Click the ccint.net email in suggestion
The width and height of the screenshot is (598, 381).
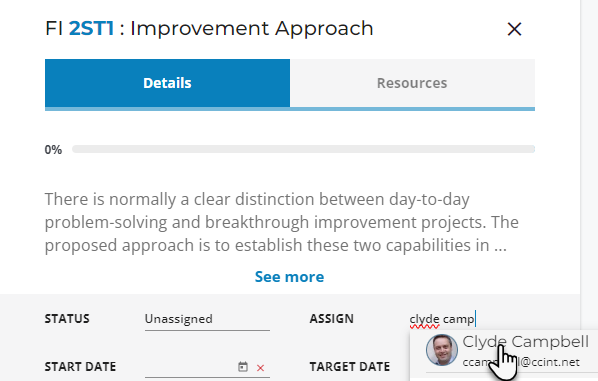point(521,362)
